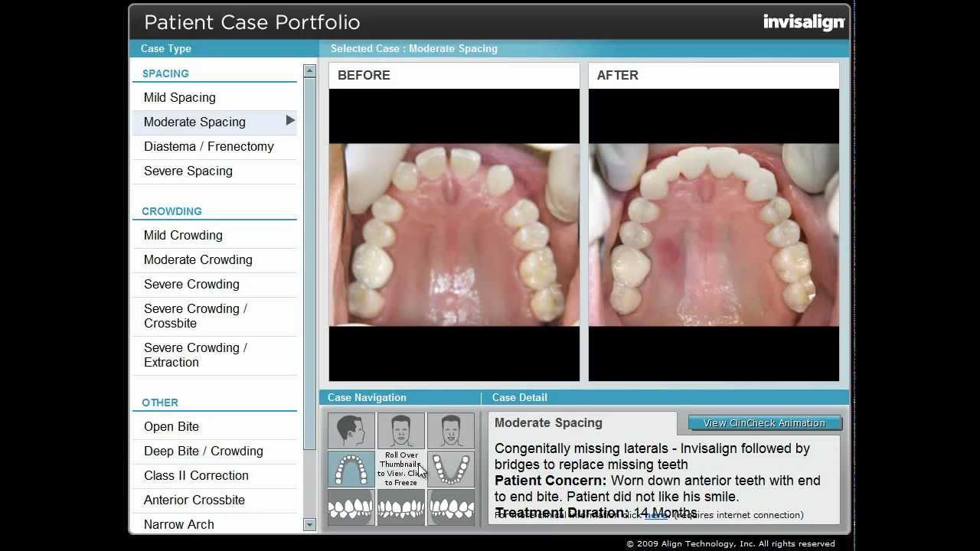Image resolution: width=980 pixels, height=551 pixels.
Task: Click the AFTER treatment photo
Action: point(714,235)
